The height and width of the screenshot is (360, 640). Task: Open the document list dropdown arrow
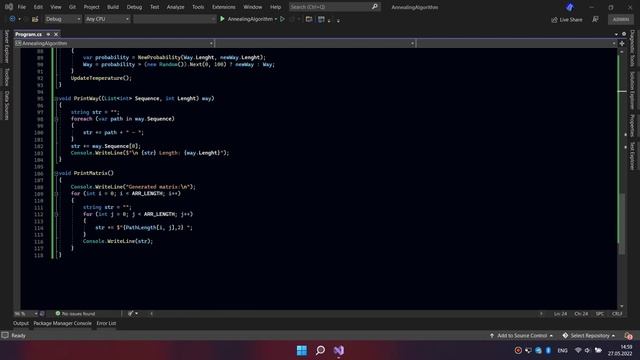pos(616,34)
